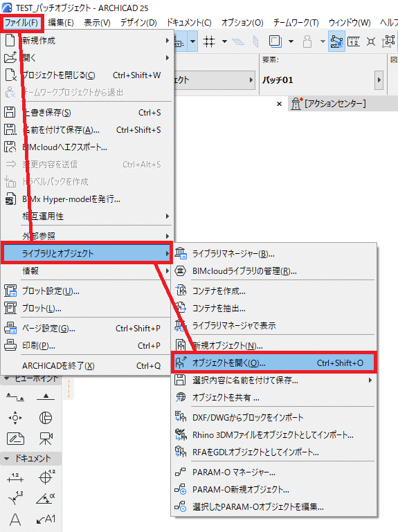398x532 pixels.
Task: Open the チームワーク(T) menu
Action: coord(296,23)
